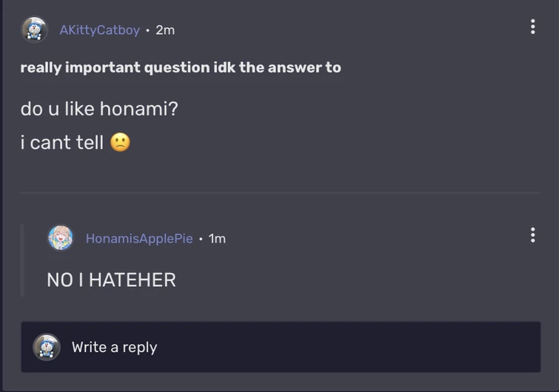Click the vertical bar left of the reply
Image resolution: width=559 pixels, height=392 pixels.
click(x=22, y=260)
